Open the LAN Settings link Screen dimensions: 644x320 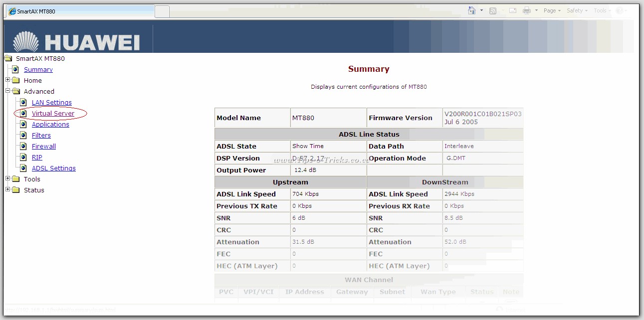click(x=52, y=103)
